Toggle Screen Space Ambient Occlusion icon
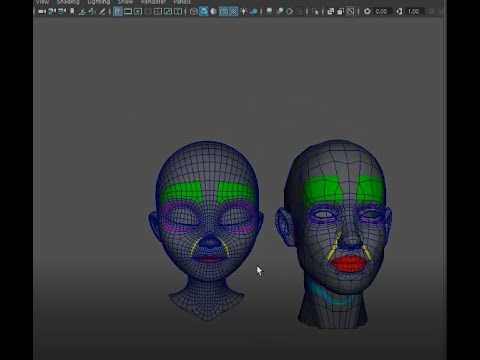Image resolution: width=480 pixels, height=360 pixels. [x=269, y=12]
